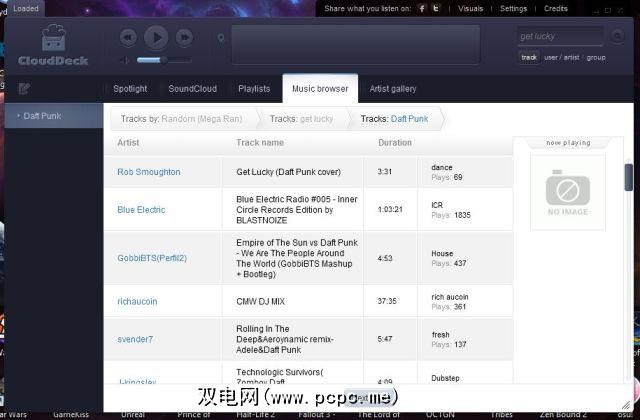Viewport: 640px width, 420px height.
Task: Open artist Blue Electric
Action: [141, 210]
